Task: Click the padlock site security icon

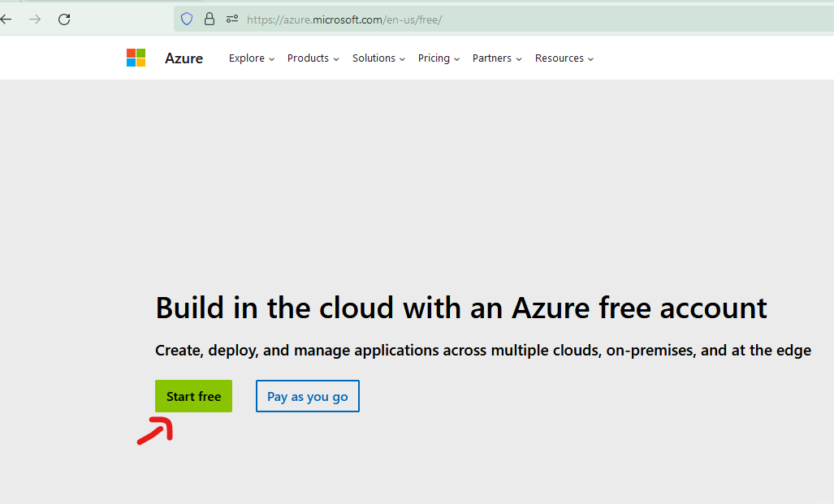Action: 210,19
